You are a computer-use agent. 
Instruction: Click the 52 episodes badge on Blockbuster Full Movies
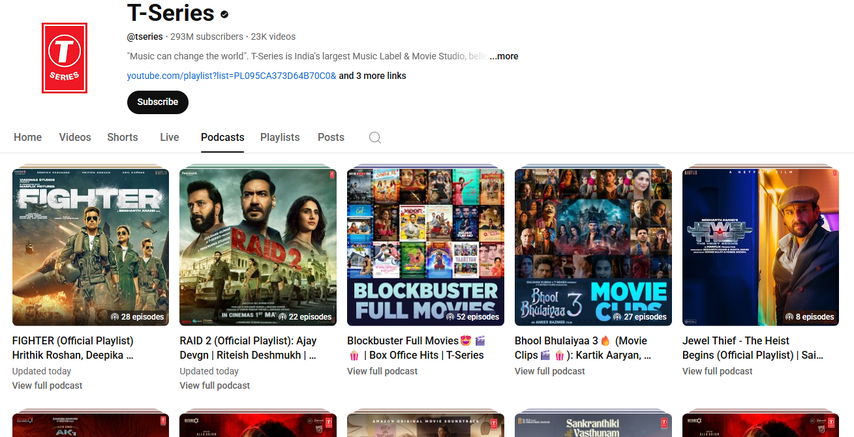coord(472,317)
